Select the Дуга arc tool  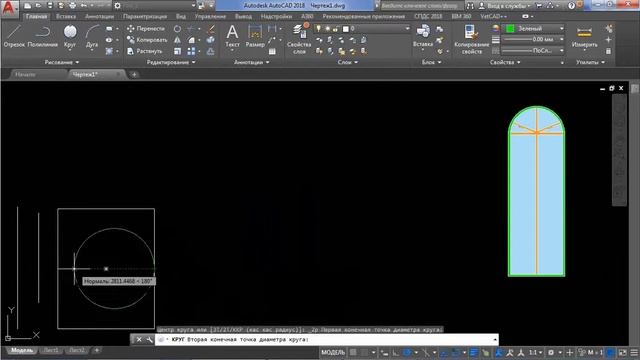pos(92,36)
